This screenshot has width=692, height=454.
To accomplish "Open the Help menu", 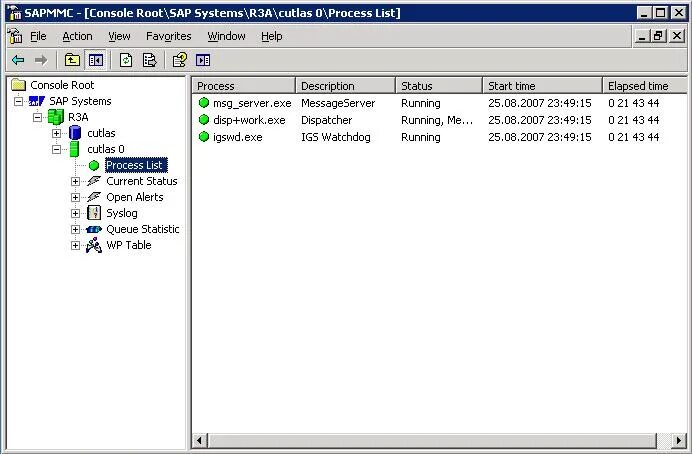I will (x=271, y=36).
